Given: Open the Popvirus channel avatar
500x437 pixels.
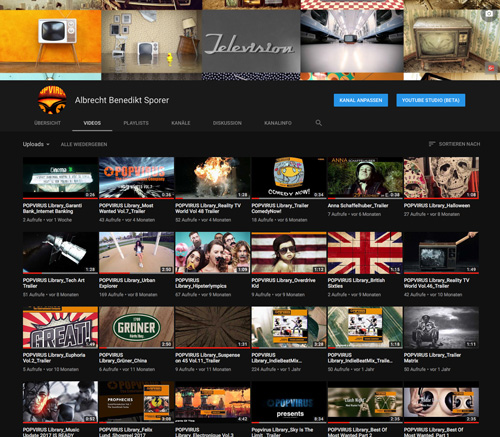Looking at the screenshot, I should coord(52,100).
